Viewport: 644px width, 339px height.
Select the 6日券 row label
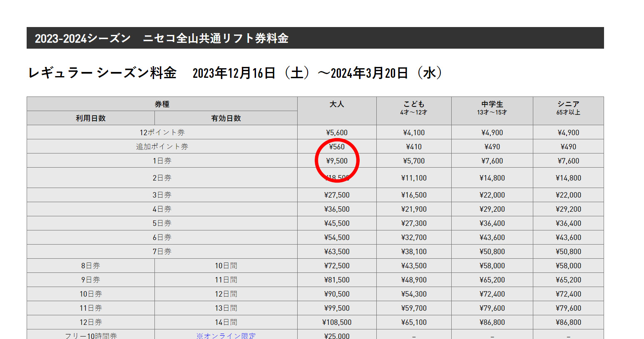[x=162, y=237]
